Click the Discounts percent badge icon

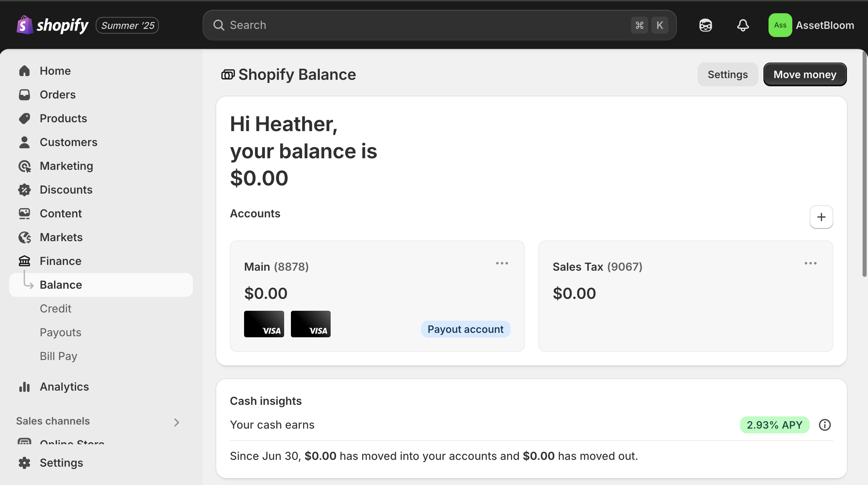(x=24, y=190)
